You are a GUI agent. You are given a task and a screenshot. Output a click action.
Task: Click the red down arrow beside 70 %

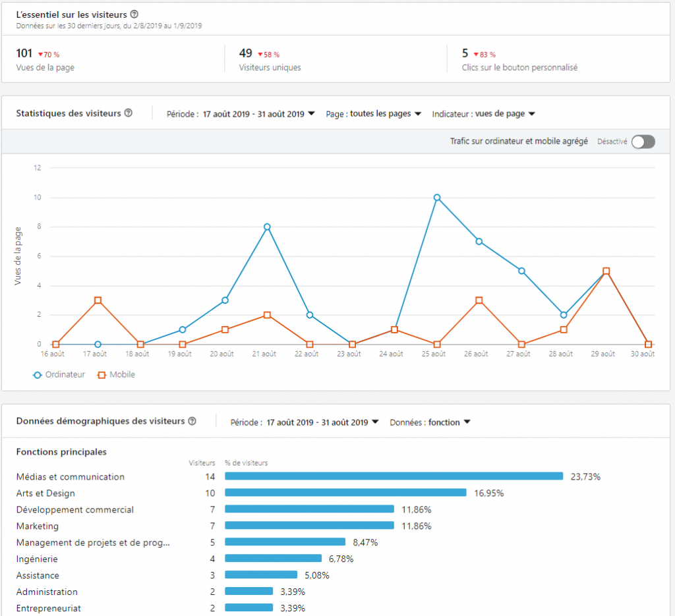click(x=40, y=55)
